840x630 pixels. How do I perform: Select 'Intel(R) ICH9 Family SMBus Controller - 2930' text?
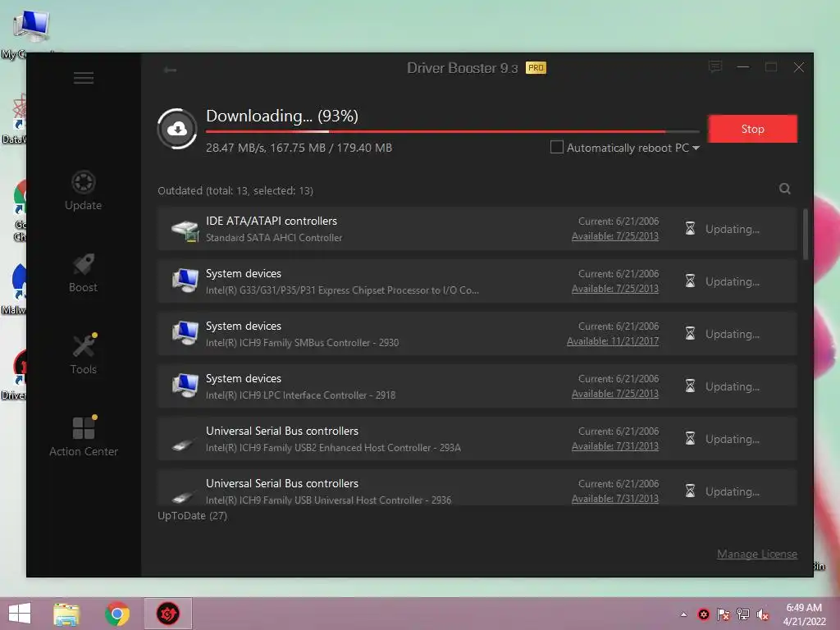(302, 343)
